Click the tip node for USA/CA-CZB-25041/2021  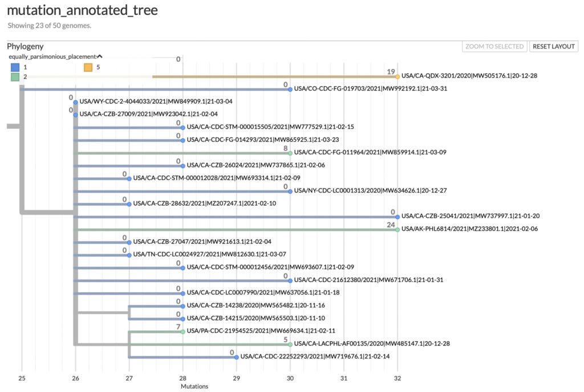coord(398,217)
